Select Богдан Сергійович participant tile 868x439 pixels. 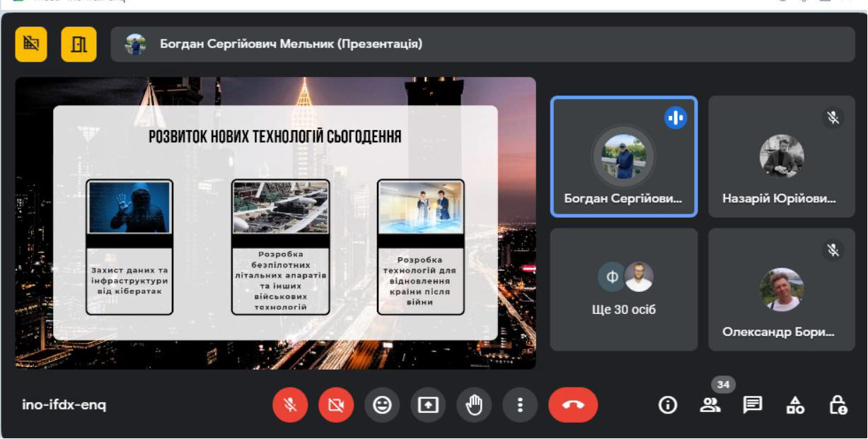(623, 156)
